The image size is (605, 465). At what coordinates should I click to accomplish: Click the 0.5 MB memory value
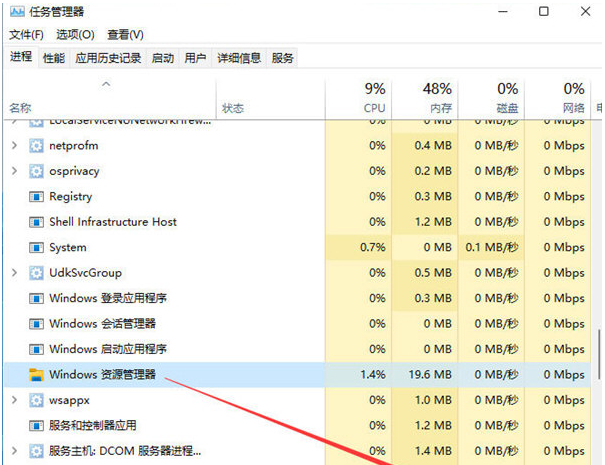click(x=433, y=273)
